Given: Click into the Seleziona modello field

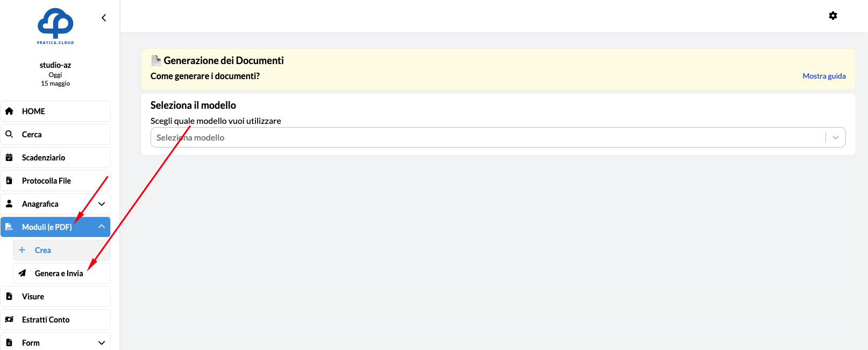Looking at the screenshot, I should pyautogui.click(x=484, y=137).
